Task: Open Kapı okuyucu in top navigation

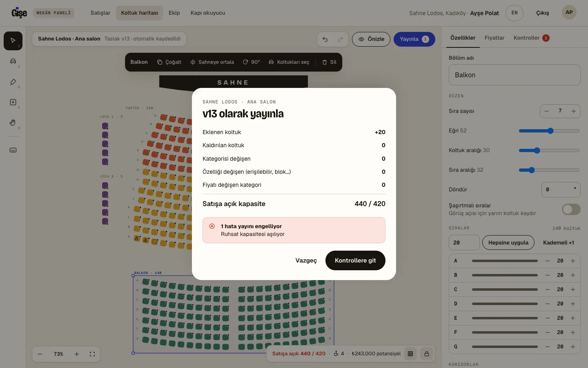Action: (208, 13)
